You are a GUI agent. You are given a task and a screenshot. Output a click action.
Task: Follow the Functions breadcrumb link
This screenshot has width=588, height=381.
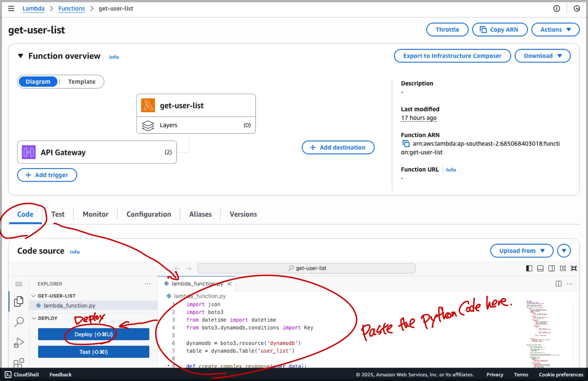click(71, 9)
